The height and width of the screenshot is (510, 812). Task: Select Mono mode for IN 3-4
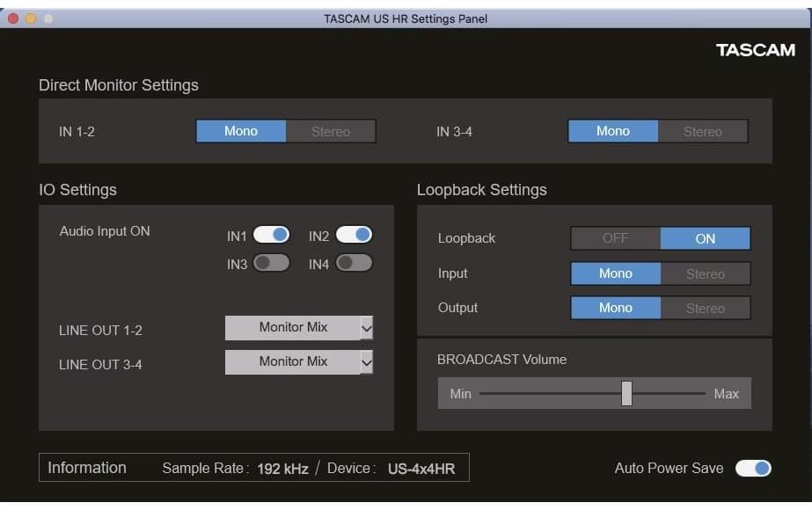(x=613, y=131)
